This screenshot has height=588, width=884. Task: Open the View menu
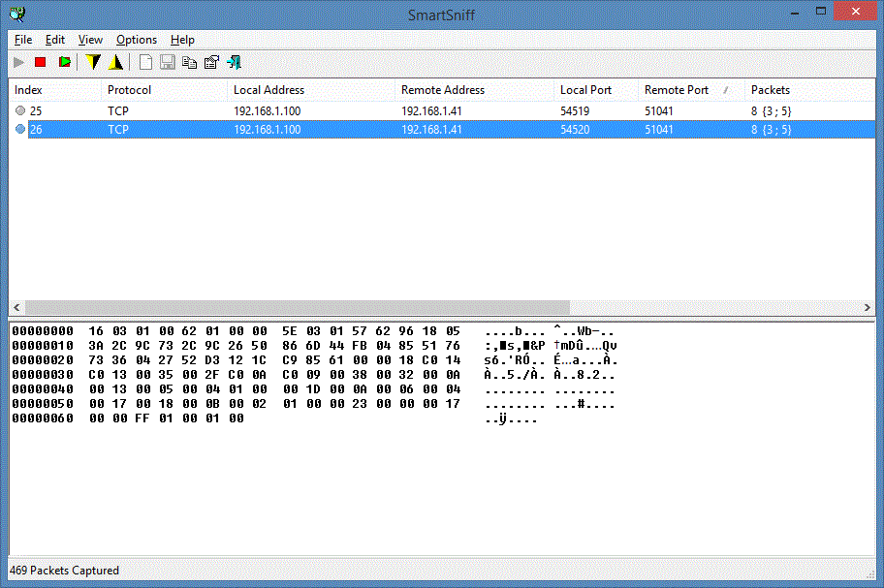pyautogui.click(x=90, y=40)
